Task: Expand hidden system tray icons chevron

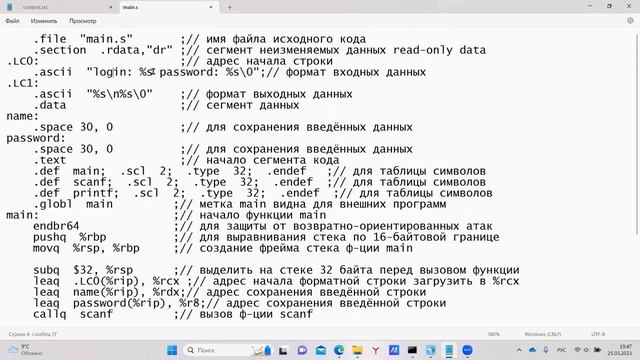Action: [x=519, y=350]
